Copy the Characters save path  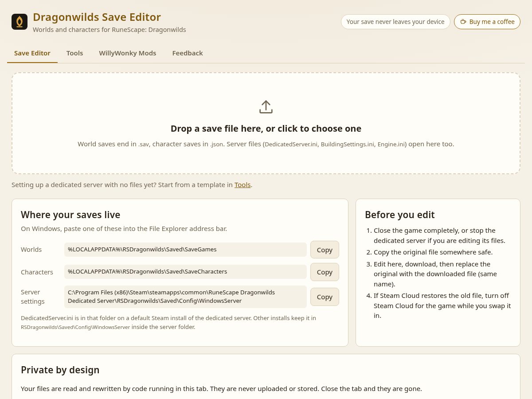[x=325, y=272]
